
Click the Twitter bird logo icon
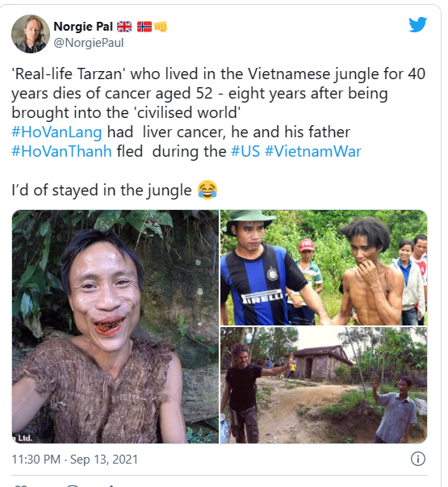click(417, 24)
